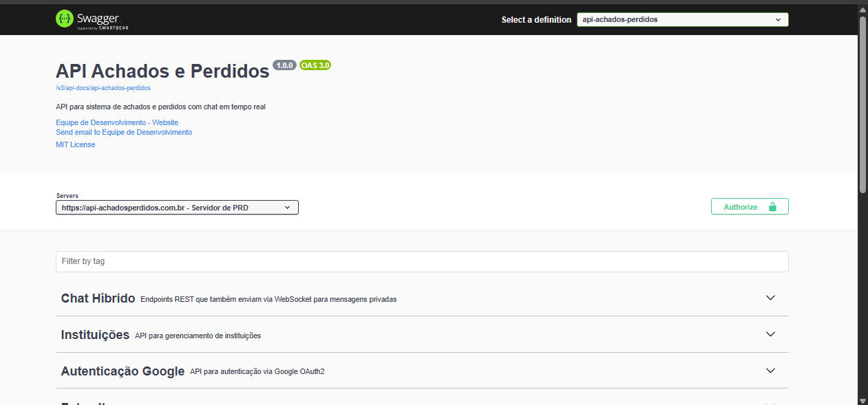The height and width of the screenshot is (405, 868).
Task: Visit Equipe de Desenvolvimento - Website link
Action: point(117,122)
